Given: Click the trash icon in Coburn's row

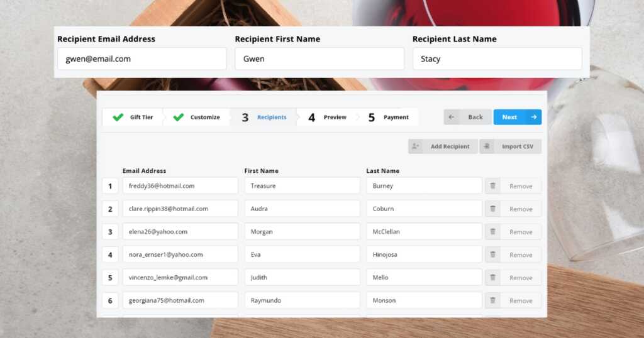Looking at the screenshot, I should (493, 209).
